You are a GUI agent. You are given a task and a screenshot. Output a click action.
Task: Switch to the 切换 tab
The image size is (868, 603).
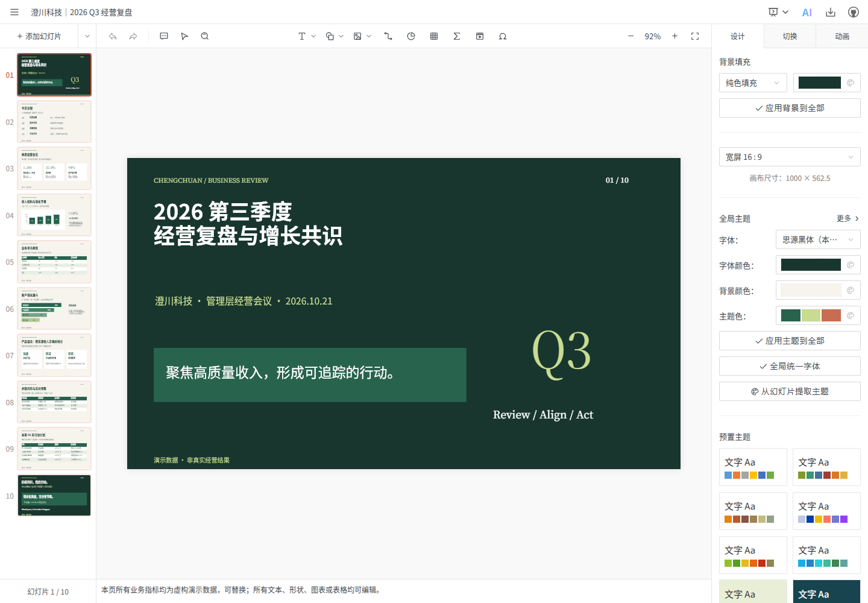click(x=790, y=36)
